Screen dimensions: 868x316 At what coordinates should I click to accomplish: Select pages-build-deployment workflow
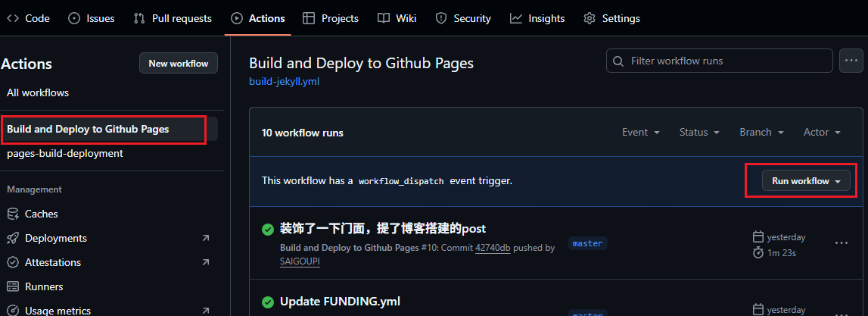(65, 153)
